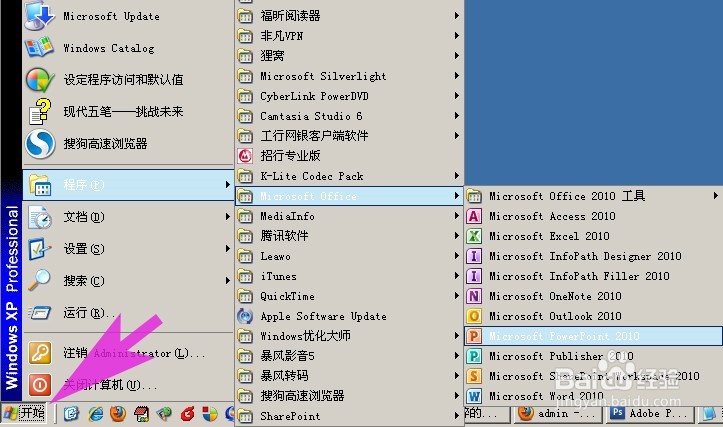Open 文档(D) in the Start menu
Viewport: 723px width, 427px height.
(x=128, y=217)
